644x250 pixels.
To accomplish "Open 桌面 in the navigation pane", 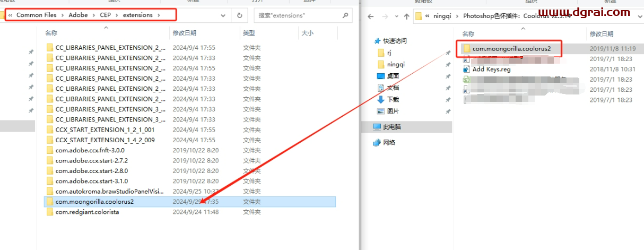I will [x=393, y=76].
